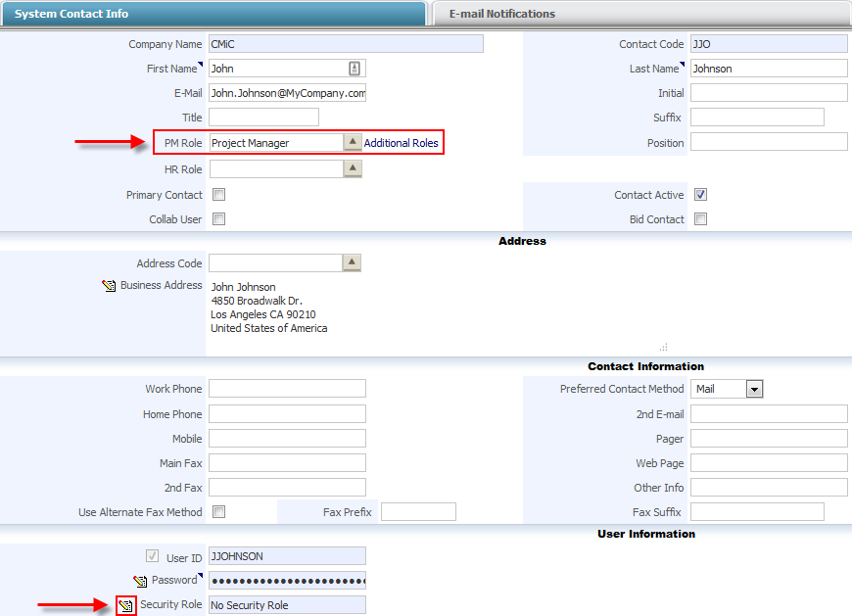Toggle the Use Alternate Fax Method checkbox
This screenshot has height=616, width=852.
pyautogui.click(x=217, y=511)
